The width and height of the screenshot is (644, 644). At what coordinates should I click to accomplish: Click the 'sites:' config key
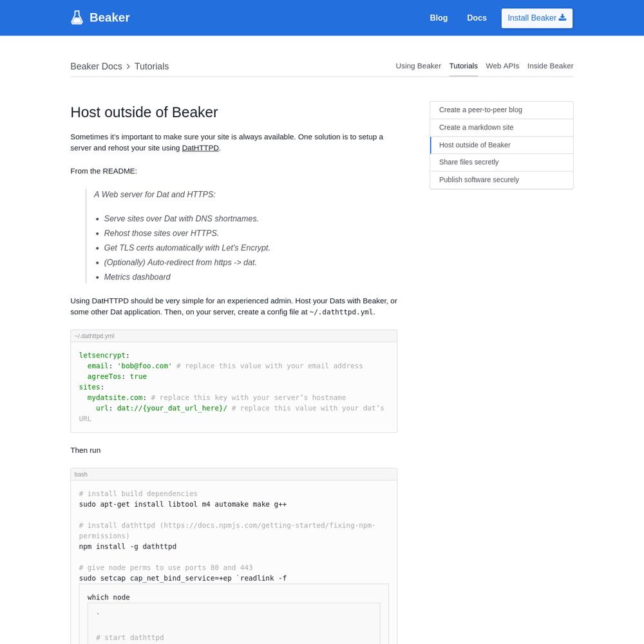point(91,387)
